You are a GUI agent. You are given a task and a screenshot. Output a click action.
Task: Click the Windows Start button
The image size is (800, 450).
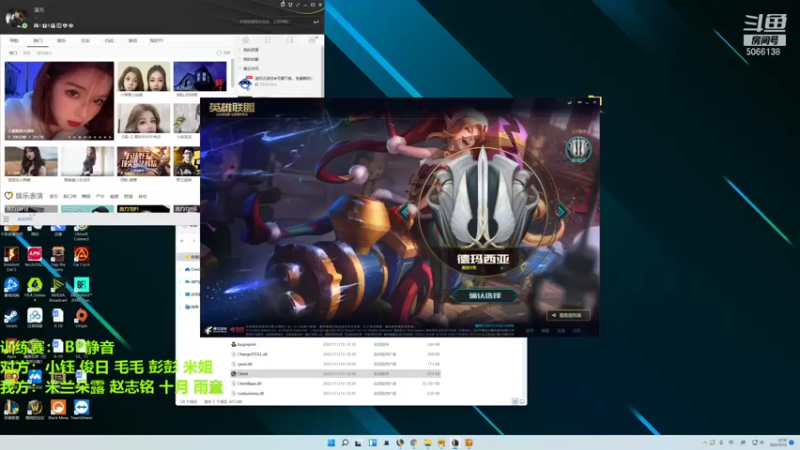(331, 443)
